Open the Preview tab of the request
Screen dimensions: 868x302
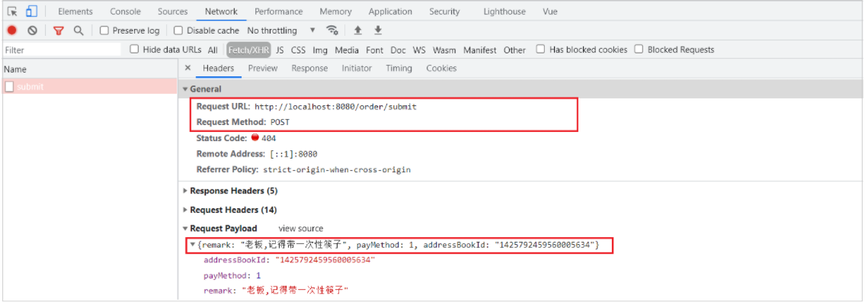(262, 68)
